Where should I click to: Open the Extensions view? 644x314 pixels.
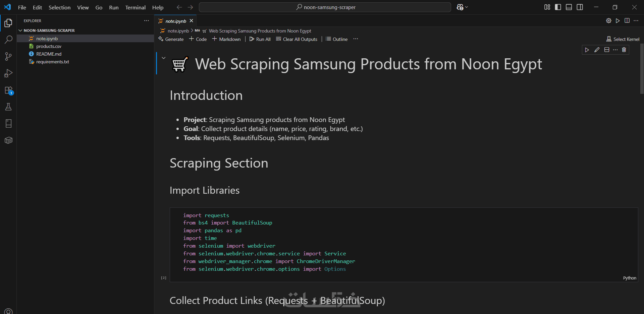(x=8, y=90)
